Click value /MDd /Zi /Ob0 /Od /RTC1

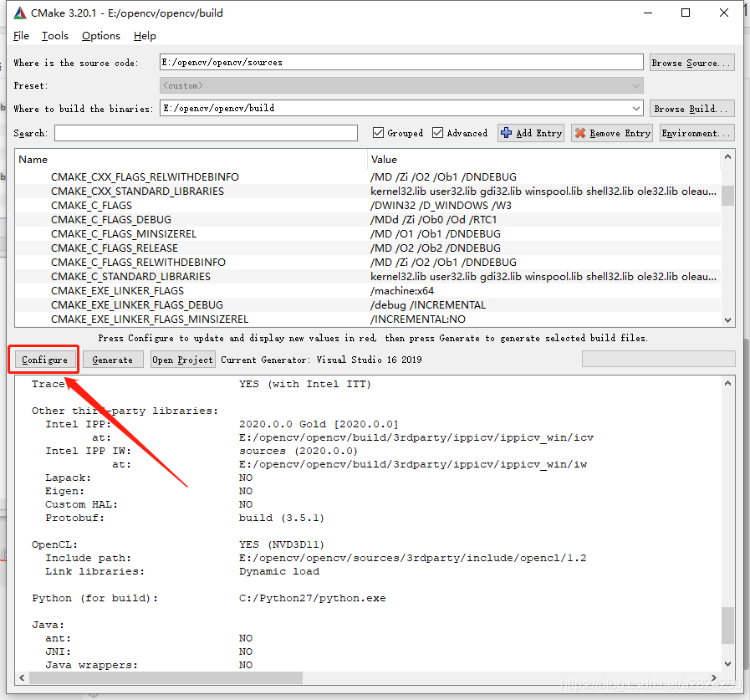click(433, 220)
